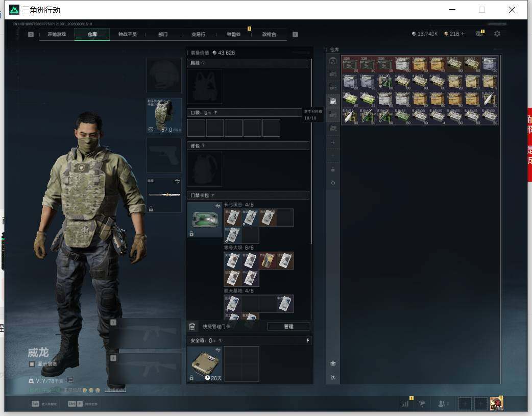Viewport: 532px width, 416px height.
Task: Open the 口袋 help tooltip
Action: [x=215, y=113]
